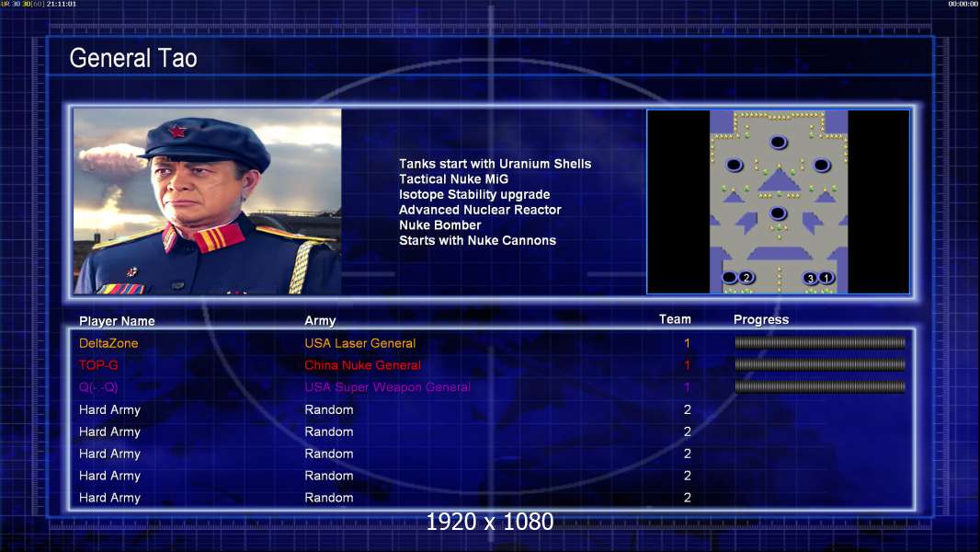
Task: Click Q(-.-Q)'s loading progress bar
Action: coord(820,387)
